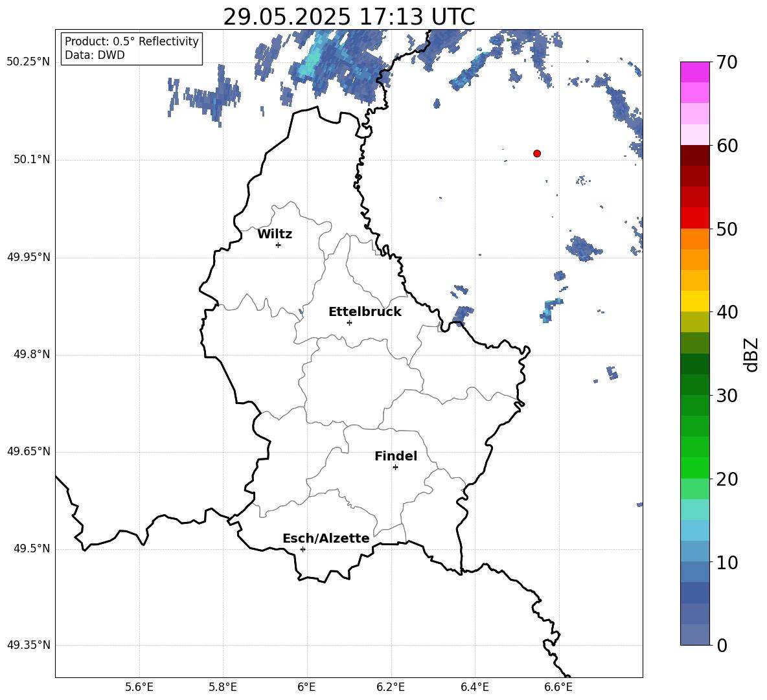Click the 49.65°N latitude label
767x700 pixels.
[x=29, y=451]
